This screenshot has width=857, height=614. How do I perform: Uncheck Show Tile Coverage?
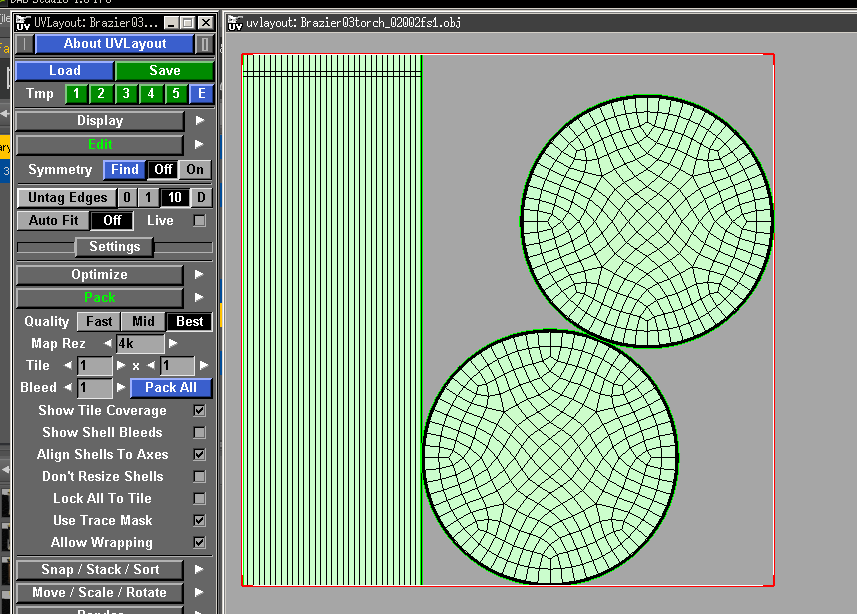199,411
